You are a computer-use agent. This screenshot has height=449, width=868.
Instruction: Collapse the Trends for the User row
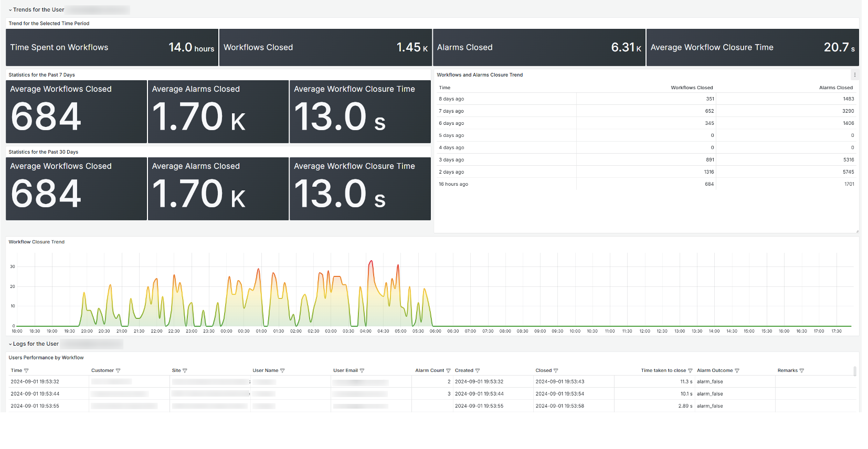click(x=10, y=10)
